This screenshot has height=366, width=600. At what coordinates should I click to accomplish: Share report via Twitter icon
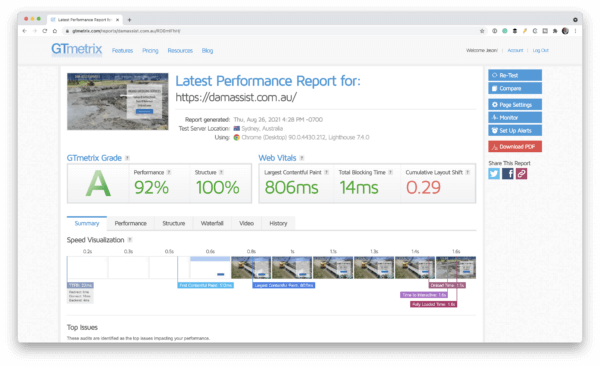(494, 174)
